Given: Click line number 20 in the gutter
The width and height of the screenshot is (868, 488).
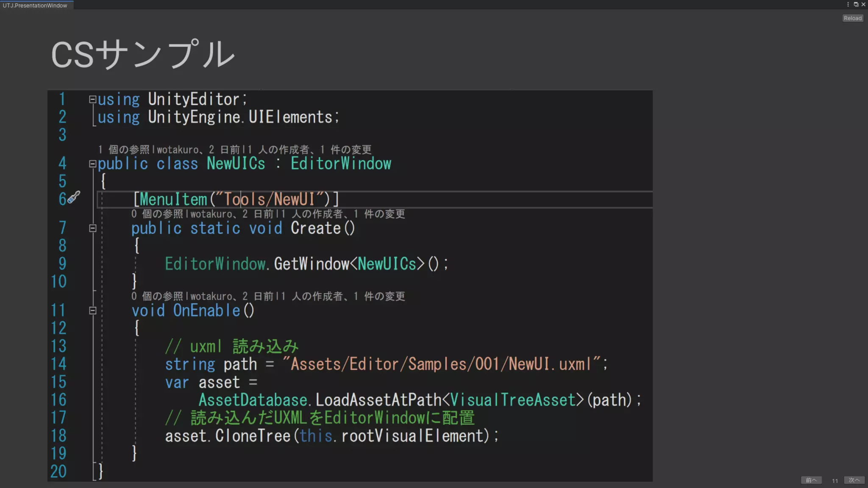Looking at the screenshot, I should click(58, 471).
